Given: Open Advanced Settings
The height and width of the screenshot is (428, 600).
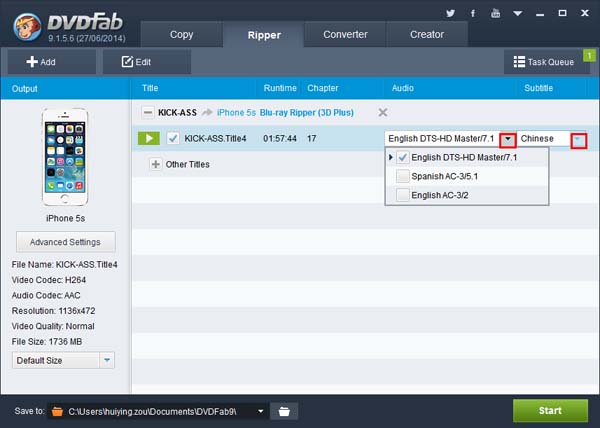Looking at the screenshot, I should click(x=65, y=242).
